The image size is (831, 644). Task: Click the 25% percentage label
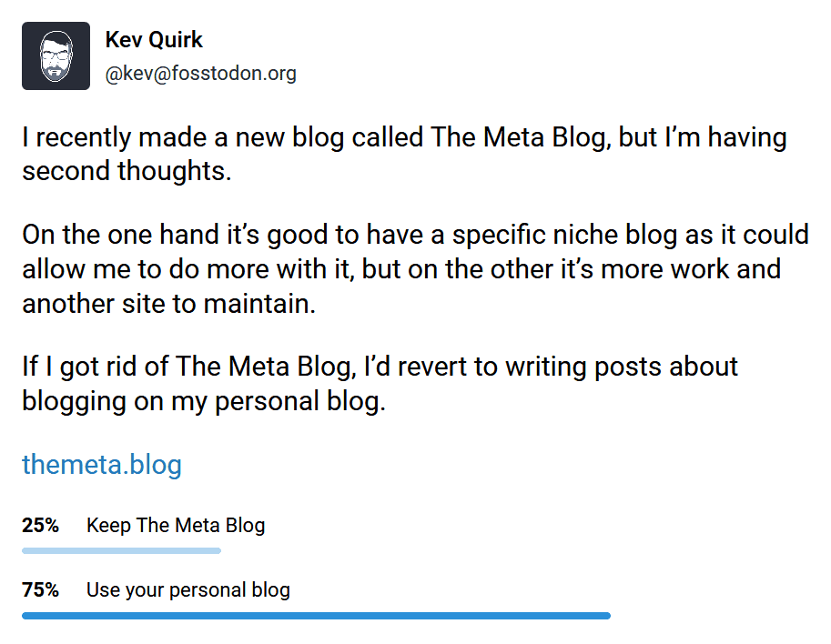pos(40,525)
